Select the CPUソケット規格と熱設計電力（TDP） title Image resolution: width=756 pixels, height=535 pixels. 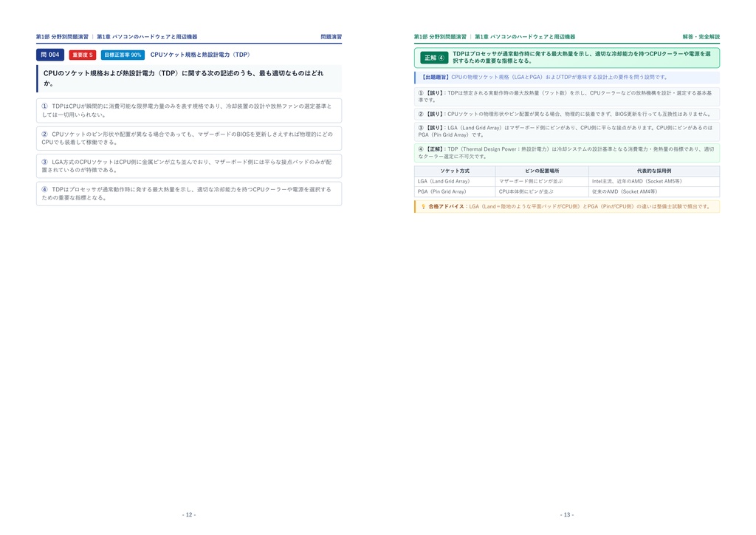[199, 55]
